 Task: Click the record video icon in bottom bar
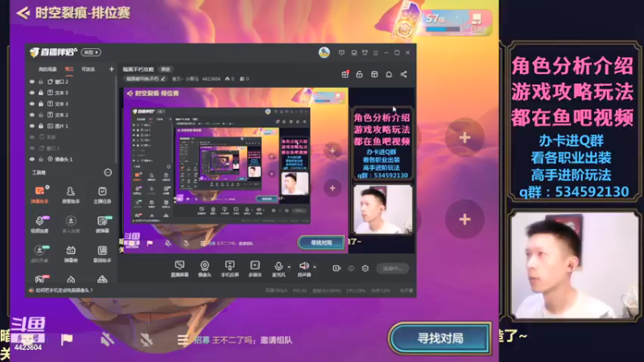coord(336,268)
